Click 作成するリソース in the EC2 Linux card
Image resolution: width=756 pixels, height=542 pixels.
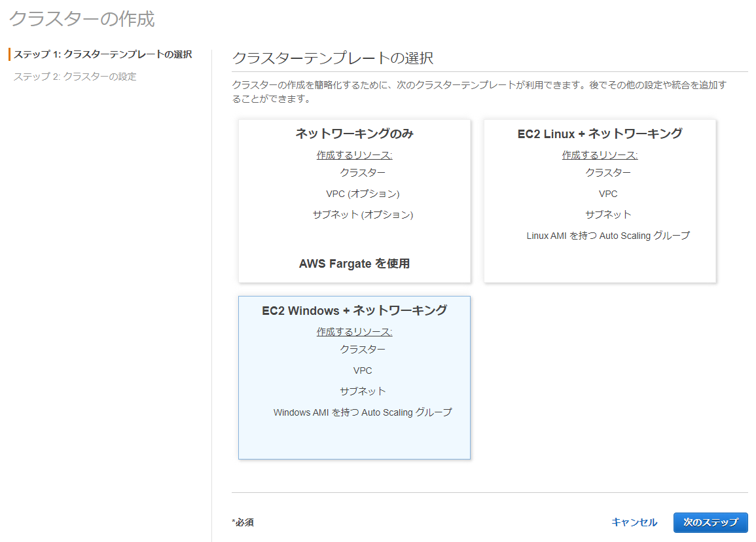pos(600,155)
